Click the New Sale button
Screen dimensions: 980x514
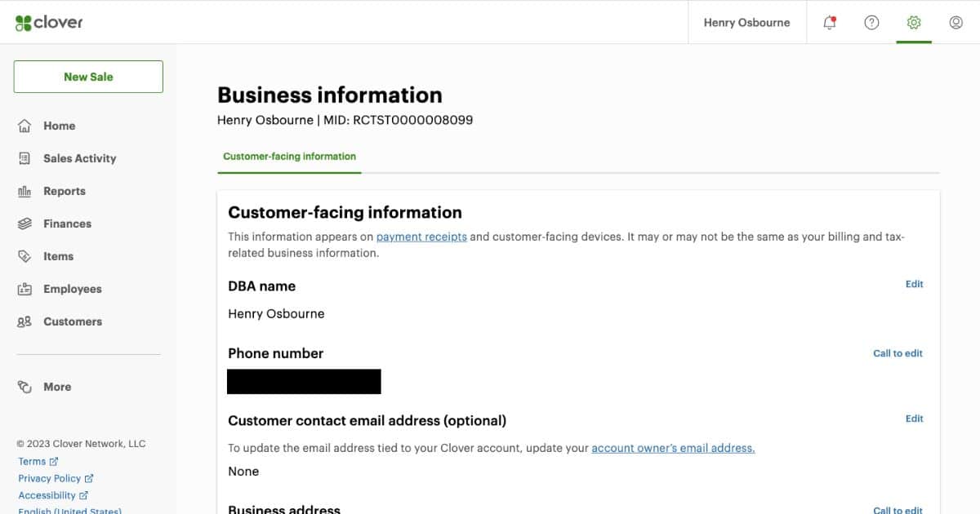click(x=88, y=77)
